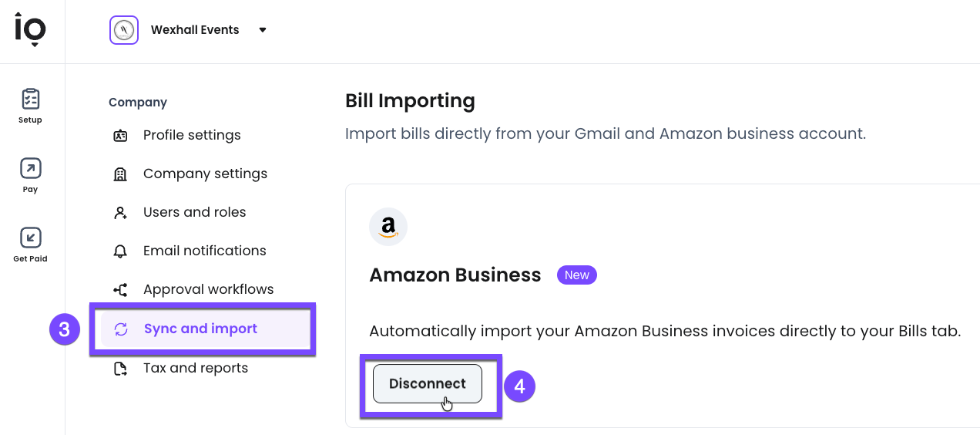Click the New badge beside Amazon Business
This screenshot has height=435, width=980.
point(576,275)
